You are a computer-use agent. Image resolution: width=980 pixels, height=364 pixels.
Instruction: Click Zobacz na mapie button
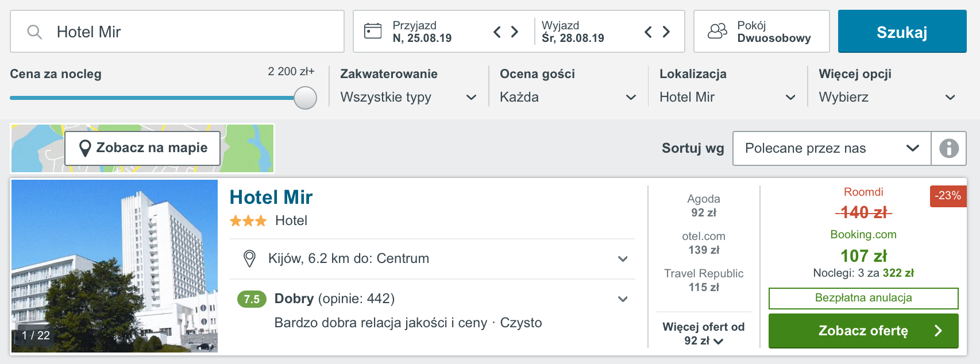point(142,148)
